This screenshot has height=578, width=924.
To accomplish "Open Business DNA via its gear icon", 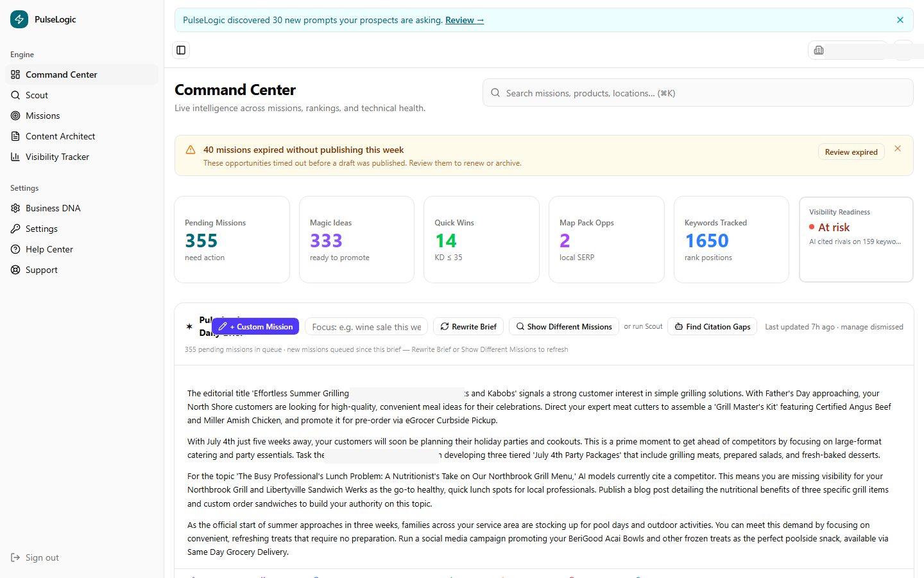I will pyautogui.click(x=15, y=208).
